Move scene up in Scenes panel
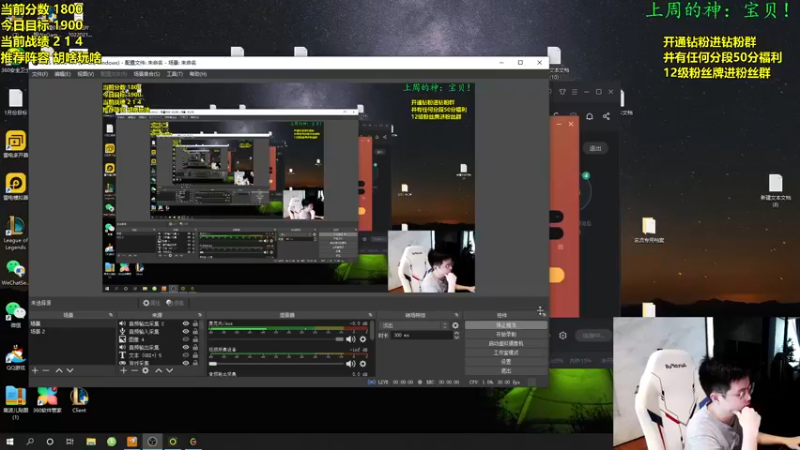The image size is (800, 450). (x=59, y=370)
